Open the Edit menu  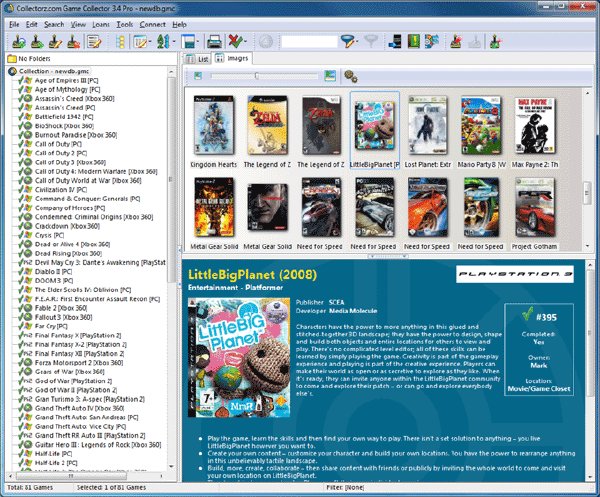pyautogui.click(x=32, y=24)
